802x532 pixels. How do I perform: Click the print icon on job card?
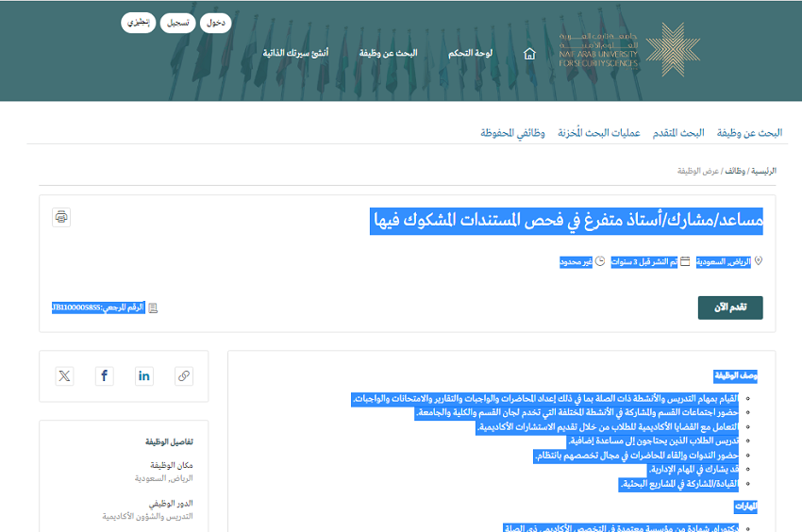61,217
